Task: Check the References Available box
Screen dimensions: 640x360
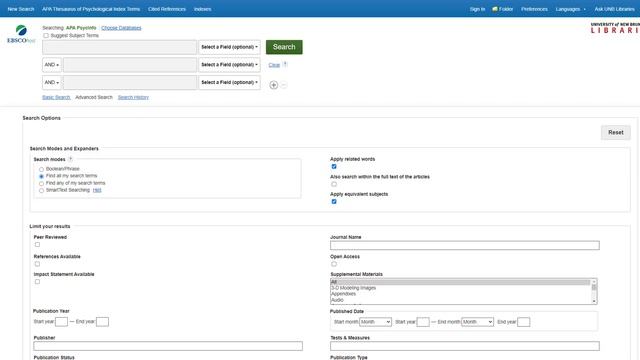Action: [x=37, y=264]
